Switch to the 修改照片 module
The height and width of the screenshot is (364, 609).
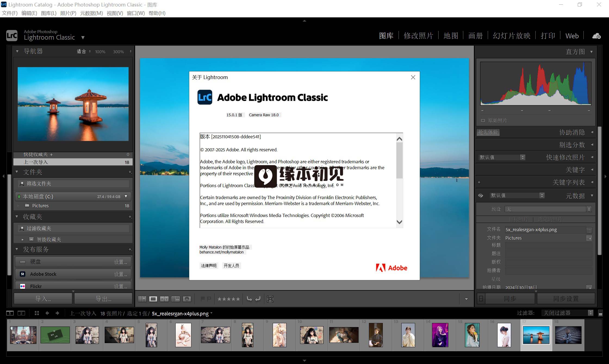pyautogui.click(x=418, y=36)
